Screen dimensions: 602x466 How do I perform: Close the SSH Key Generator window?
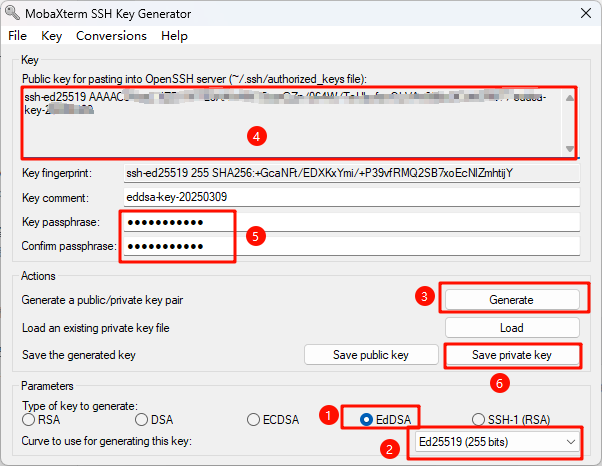(586, 13)
